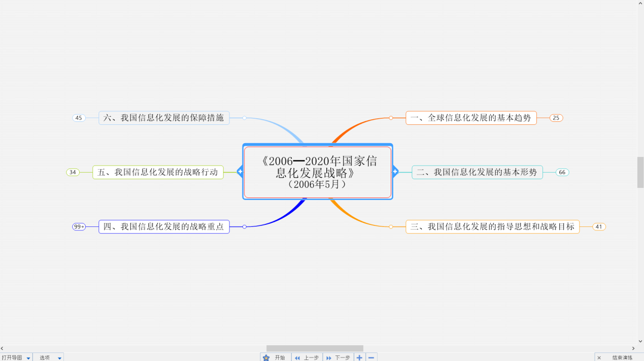The image size is (644, 361).
Task: Expand the 41 subtopics badge
Action: pyautogui.click(x=599, y=226)
